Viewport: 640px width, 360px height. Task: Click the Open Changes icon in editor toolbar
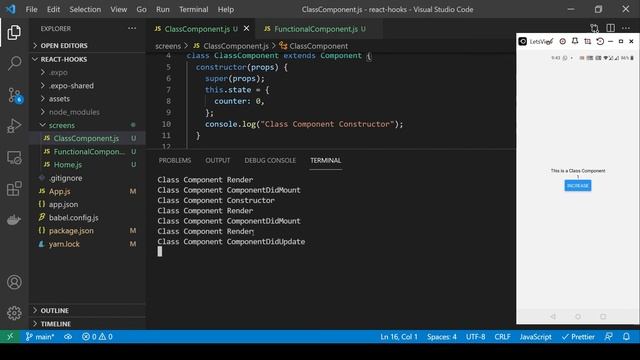[x=595, y=28]
